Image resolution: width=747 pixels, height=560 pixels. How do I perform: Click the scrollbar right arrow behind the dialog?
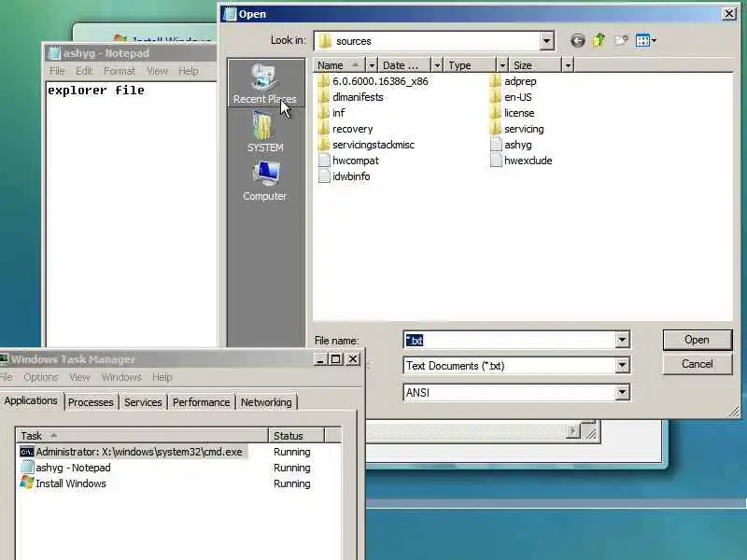pyautogui.click(x=572, y=431)
